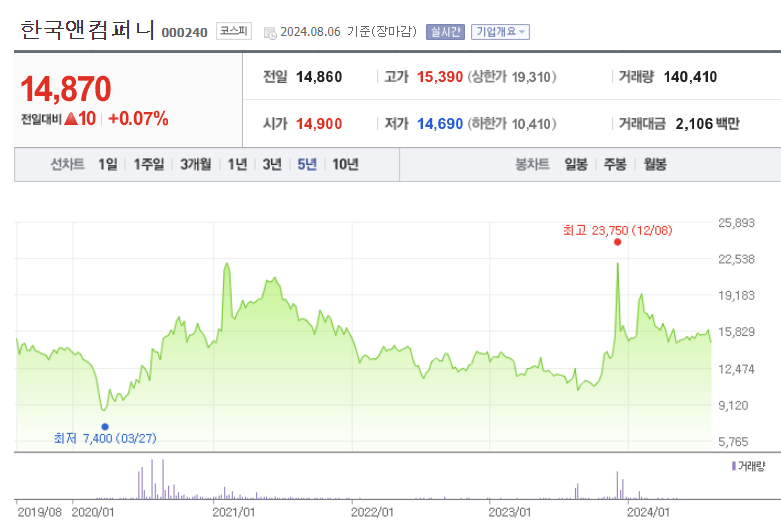The width and height of the screenshot is (781, 531).
Task: Click the 5,765 y-axis label
Action: tap(733, 441)
